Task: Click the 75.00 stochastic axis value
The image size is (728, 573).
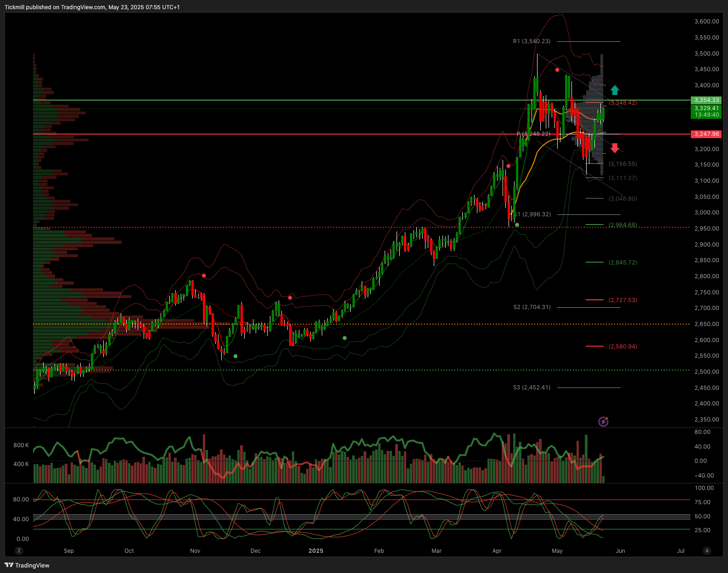Action: pyautogui.click(x=703, y=502)
